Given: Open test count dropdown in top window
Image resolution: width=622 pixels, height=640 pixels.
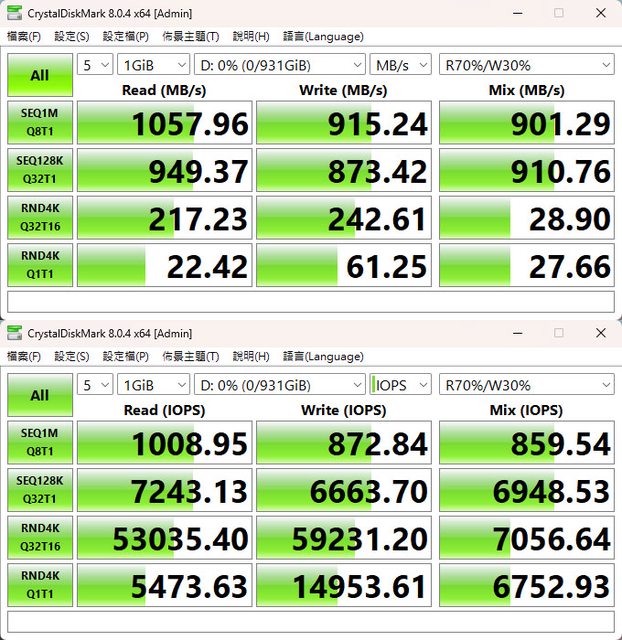Looking at the screenshot, I should point(94,65).
